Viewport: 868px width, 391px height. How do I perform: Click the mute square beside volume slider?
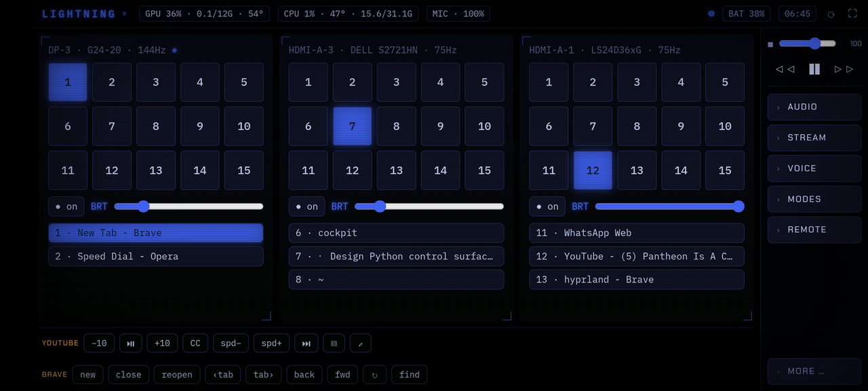click(770, 44)
